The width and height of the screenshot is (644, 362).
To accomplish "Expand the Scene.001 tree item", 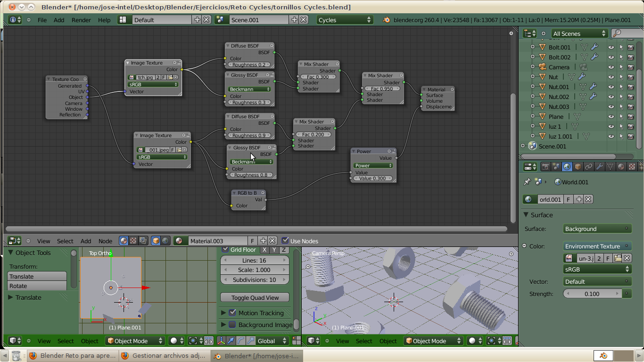I will [x=523, y=146].
